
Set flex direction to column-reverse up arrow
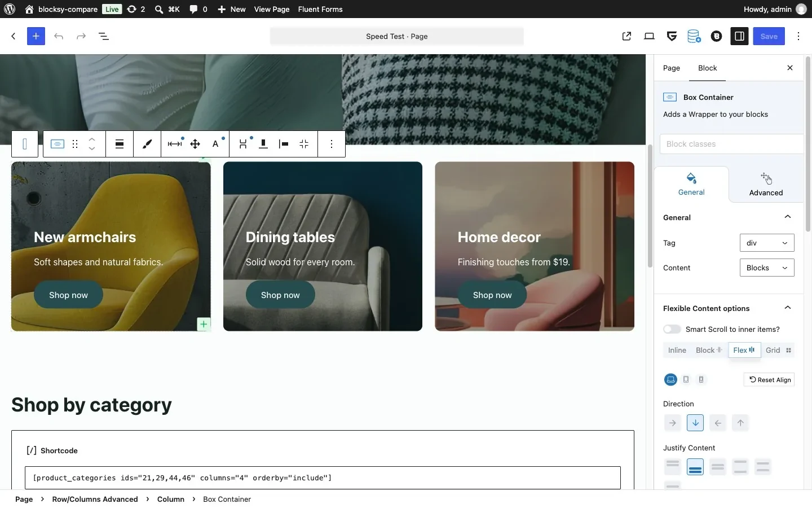(741, 423)
